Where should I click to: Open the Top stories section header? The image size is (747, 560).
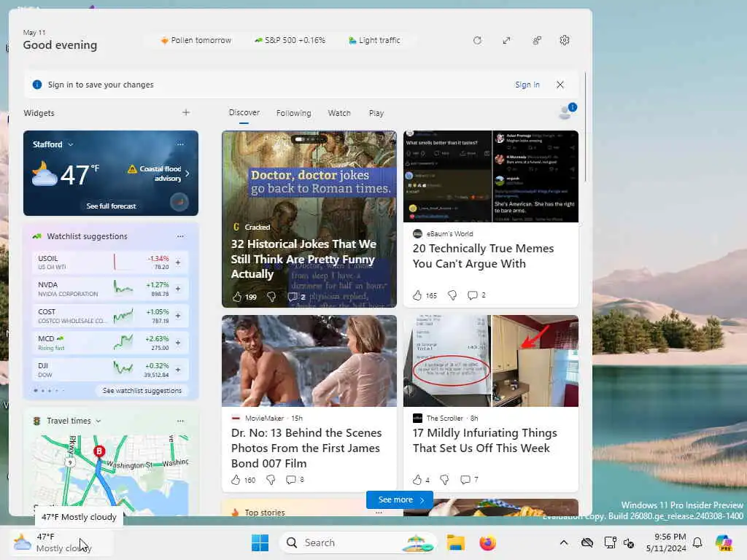264,513
